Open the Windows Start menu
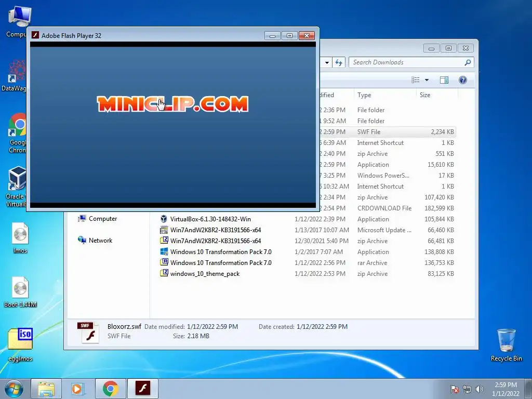This screenshot has width=532, height=399. tap(14, 389)
